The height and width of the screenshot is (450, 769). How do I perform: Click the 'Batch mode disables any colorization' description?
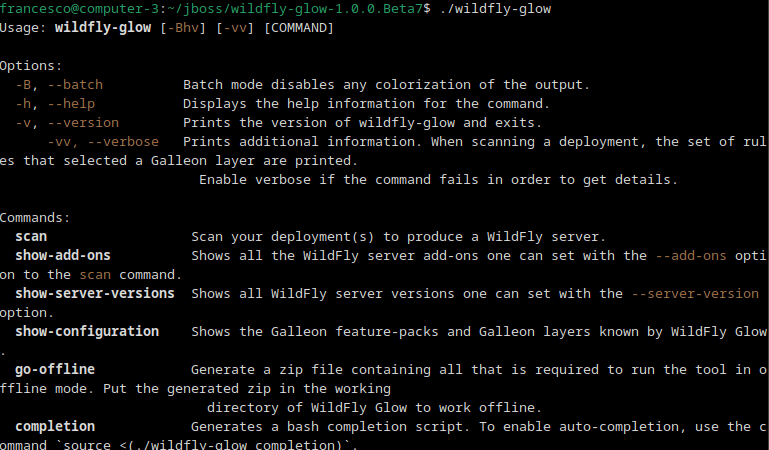386,85
